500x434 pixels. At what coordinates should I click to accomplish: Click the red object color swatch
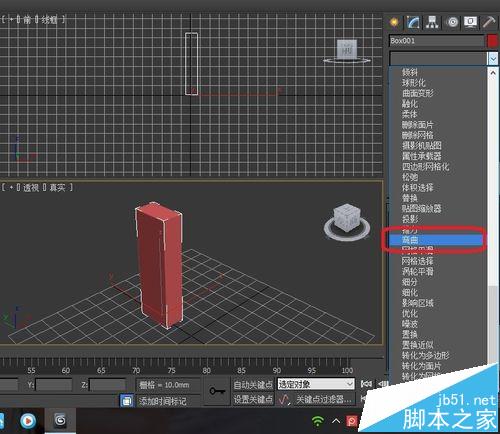click(493, 41)
